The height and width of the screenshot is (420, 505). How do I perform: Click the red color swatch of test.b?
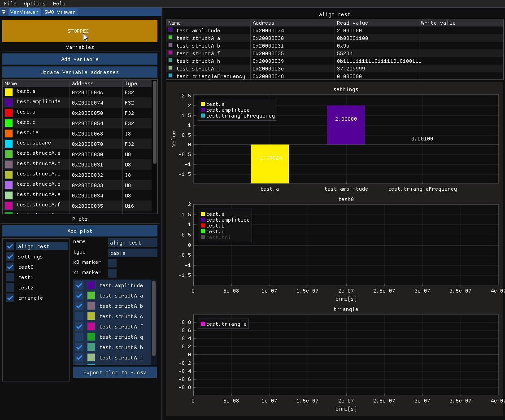click(x=9, y=112)
